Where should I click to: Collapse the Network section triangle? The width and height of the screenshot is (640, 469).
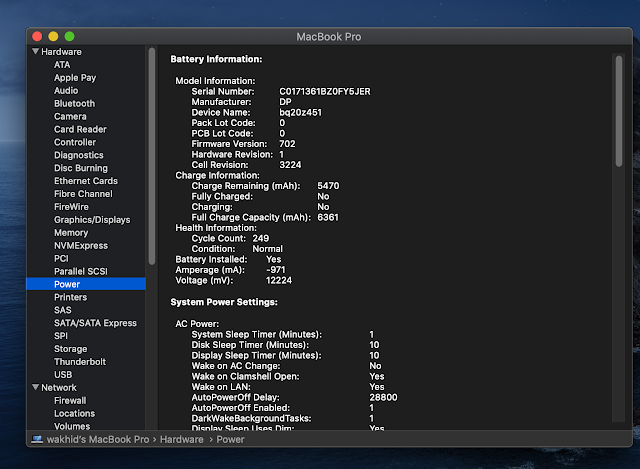pos(36,387)
